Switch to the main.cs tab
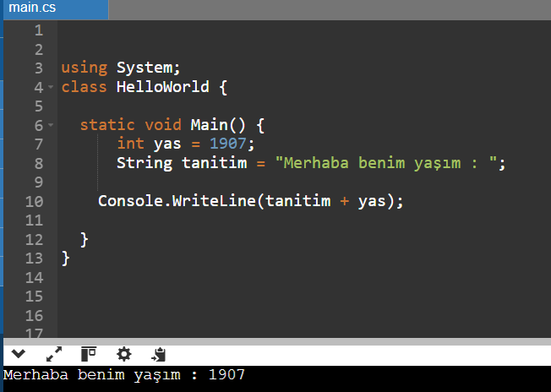The image size is (551, 392). [x=57, y=8]
